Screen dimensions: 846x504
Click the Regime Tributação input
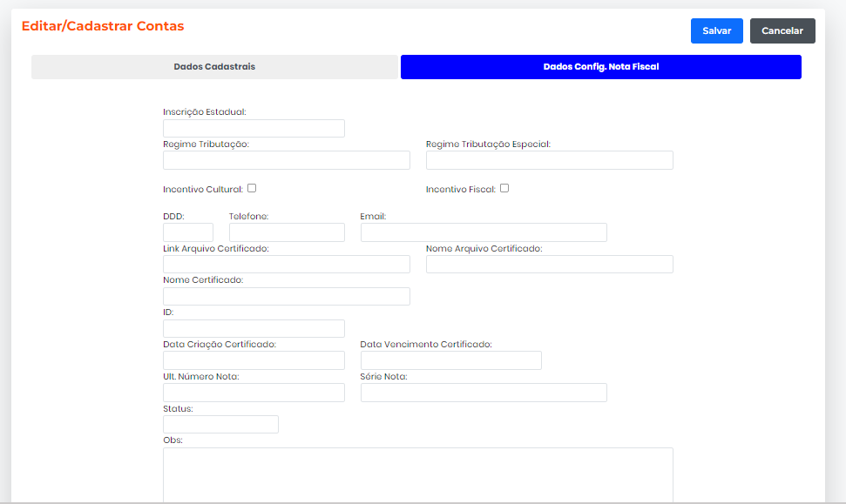286,160
